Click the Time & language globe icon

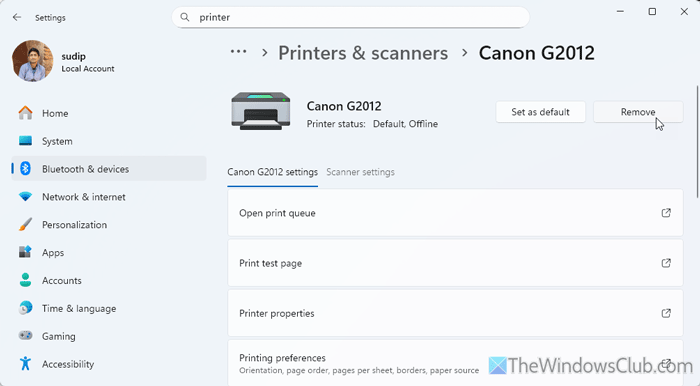tap(25, 308)
